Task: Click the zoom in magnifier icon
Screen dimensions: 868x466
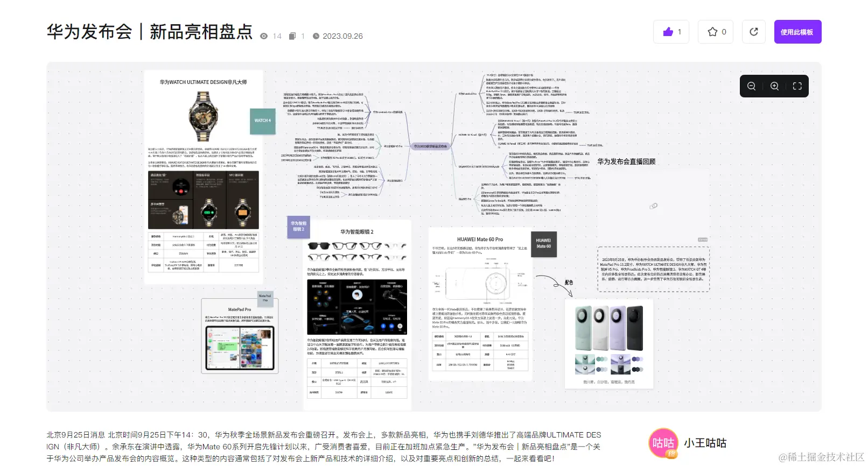Action: 774,86
